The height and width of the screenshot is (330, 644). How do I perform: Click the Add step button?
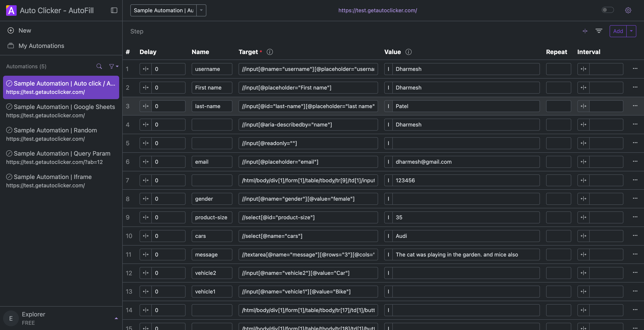618,31
